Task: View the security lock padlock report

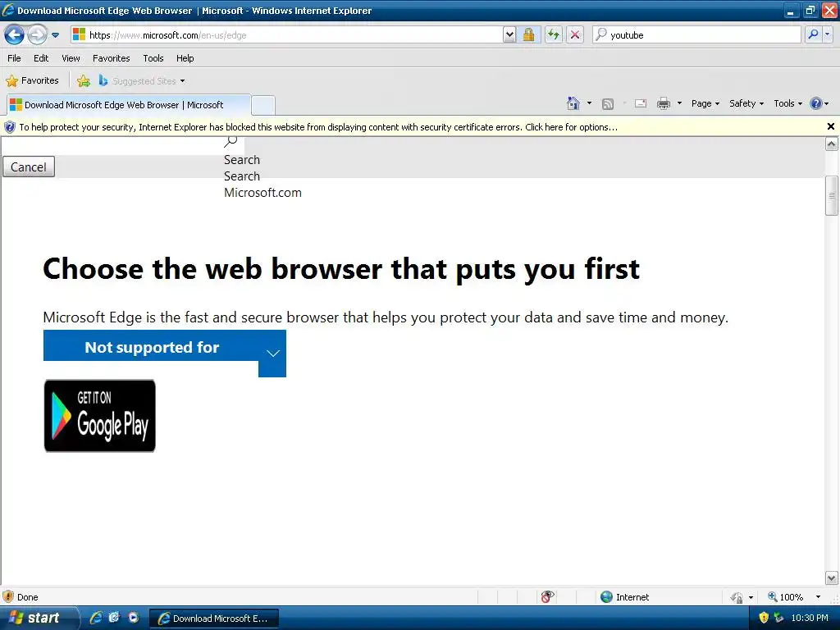Action: (x=529, y=35)
